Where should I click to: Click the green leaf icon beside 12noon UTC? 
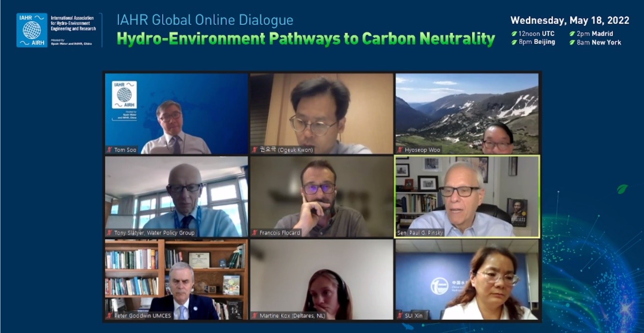click(514, 34)
